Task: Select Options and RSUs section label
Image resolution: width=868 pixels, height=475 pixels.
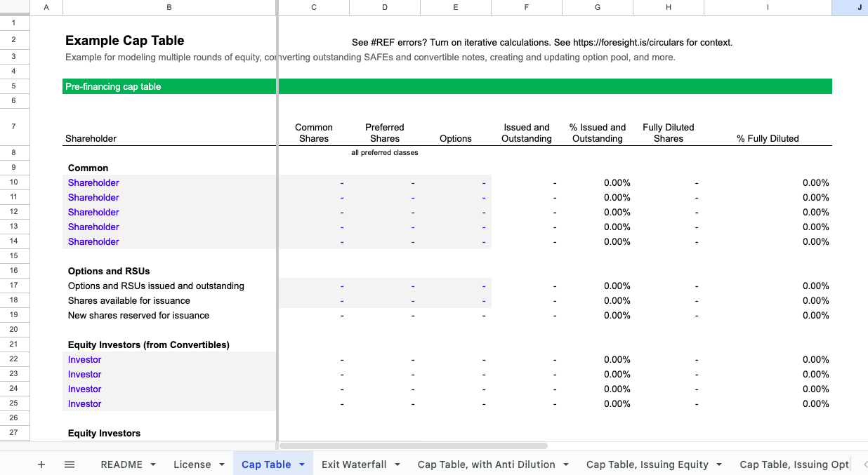Action: tap(109, 272)
